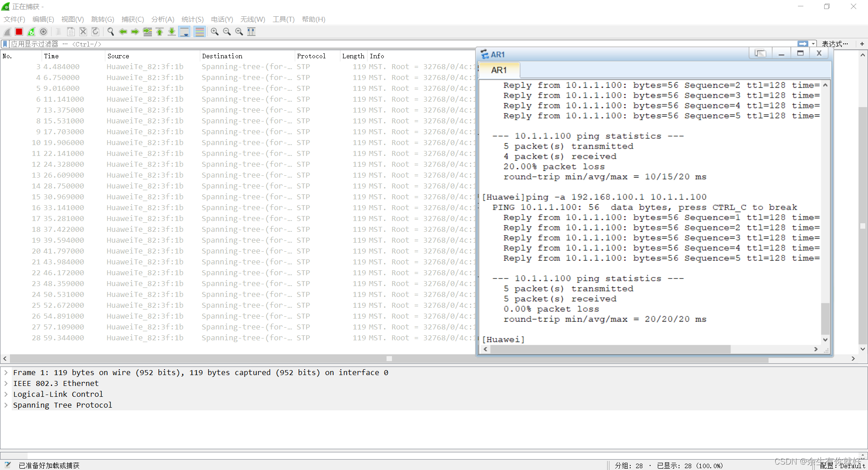The image size is (868, 470).
Task: Sort packets by Time column header
Action: (73, 56)
